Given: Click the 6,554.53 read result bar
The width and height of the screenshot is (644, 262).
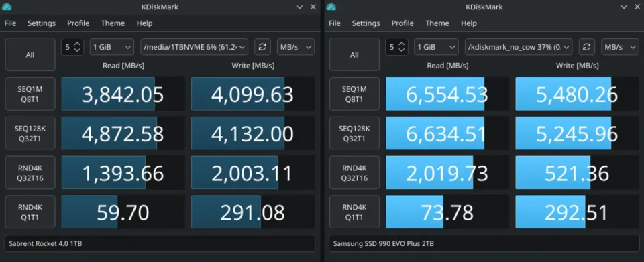Looking at the screenshot, I should pyautogui.click(x=447, y=94).
